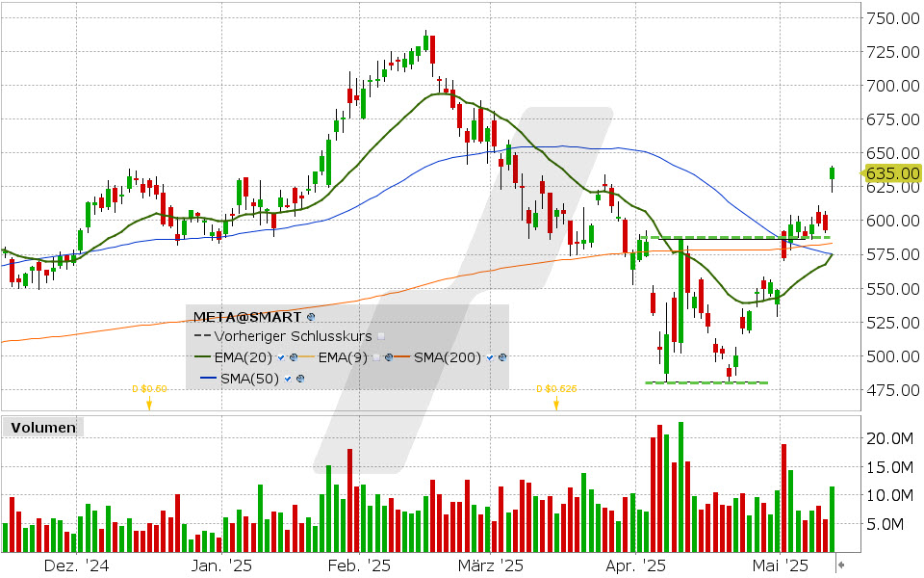
Task: Uncheck the EMA(20) visibility checkbox
Action: click(x=281, y=357)
